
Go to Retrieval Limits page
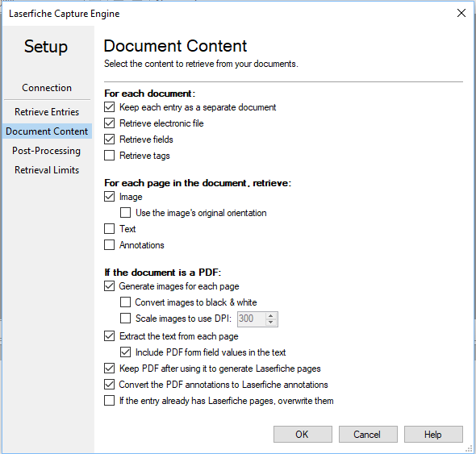click(x=47, y=170)
